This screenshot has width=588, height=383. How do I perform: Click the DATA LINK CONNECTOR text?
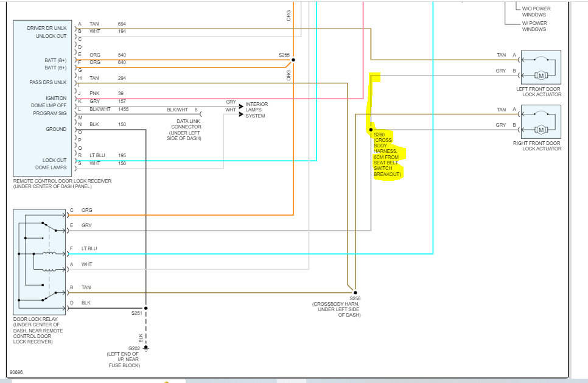tap(186, 124)
